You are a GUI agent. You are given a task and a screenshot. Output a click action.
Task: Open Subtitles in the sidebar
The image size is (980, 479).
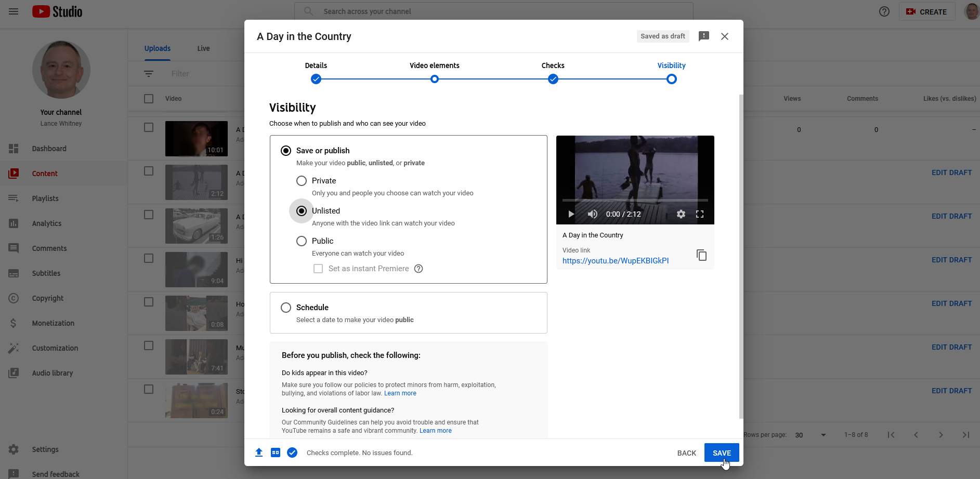pyautogui.click(x=63, y=273)
